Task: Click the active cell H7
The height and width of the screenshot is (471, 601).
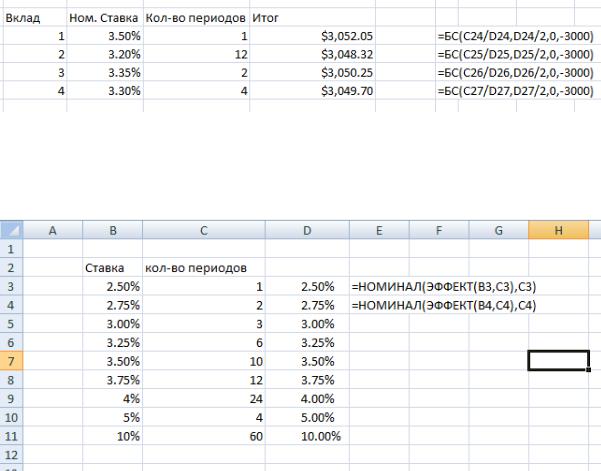Action: (558, 361)
